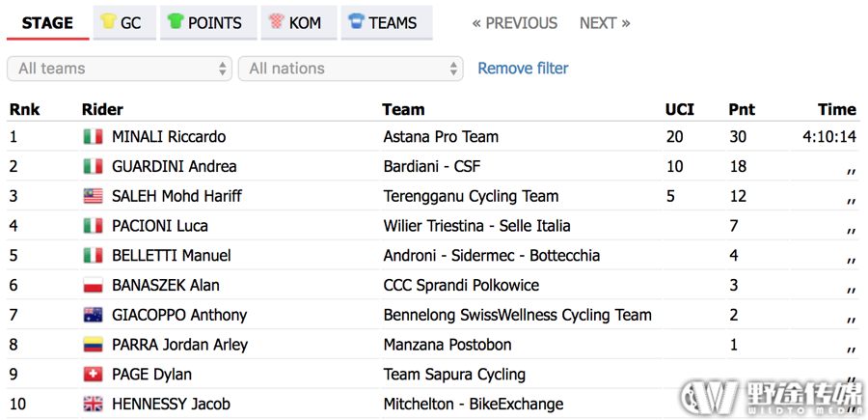Click the British flag beside HENNESSY Jacob
The image size is (868, 420).
pos(93,404)
